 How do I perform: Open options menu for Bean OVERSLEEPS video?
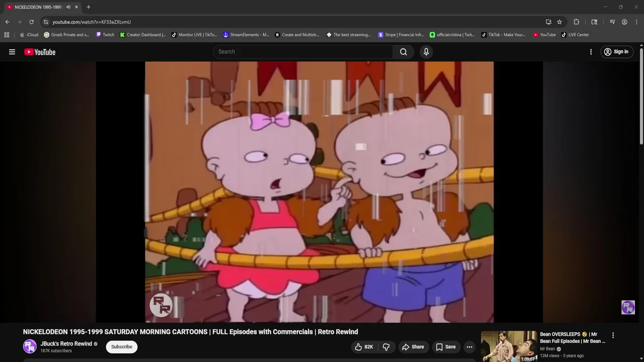coord(613,335)
